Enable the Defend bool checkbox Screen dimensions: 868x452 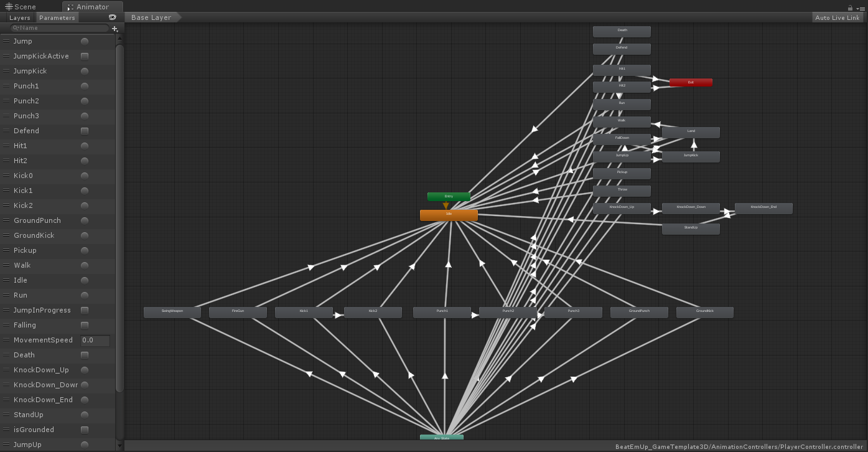point(85,131)
